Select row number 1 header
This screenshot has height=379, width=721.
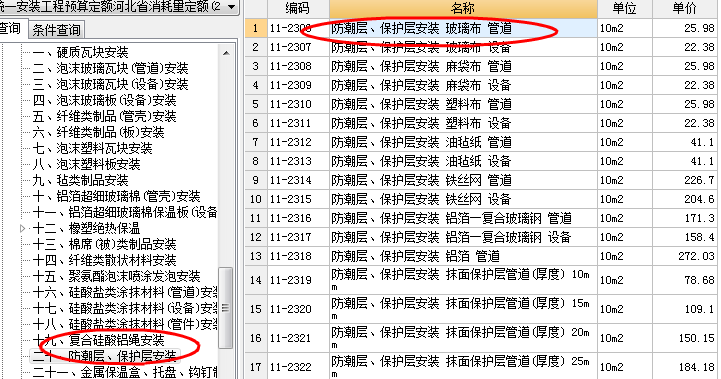coord(255,28)
